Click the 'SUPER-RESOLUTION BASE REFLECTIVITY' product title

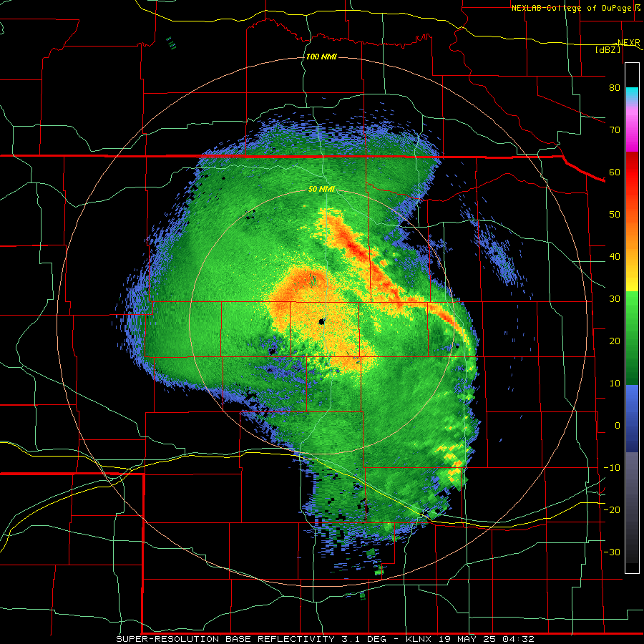(x=225, y=639)
